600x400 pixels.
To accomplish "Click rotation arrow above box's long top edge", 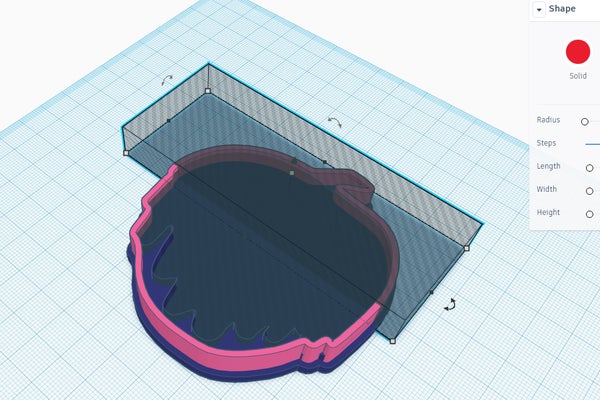I will point(335,121).
